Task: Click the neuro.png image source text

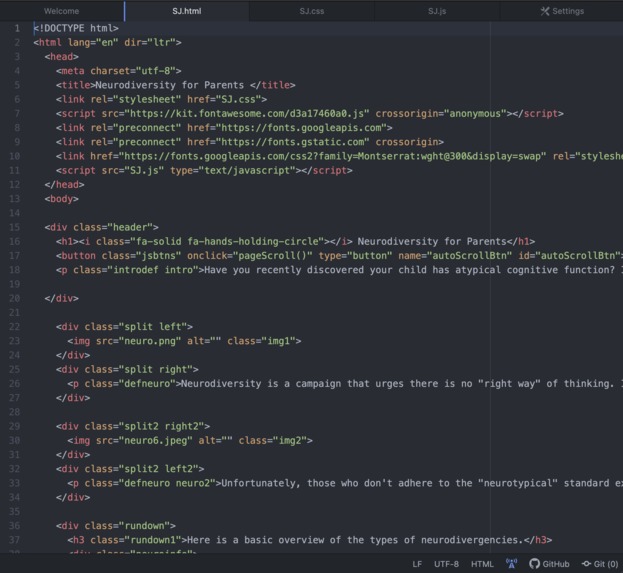Action: (x=147, y=341)
